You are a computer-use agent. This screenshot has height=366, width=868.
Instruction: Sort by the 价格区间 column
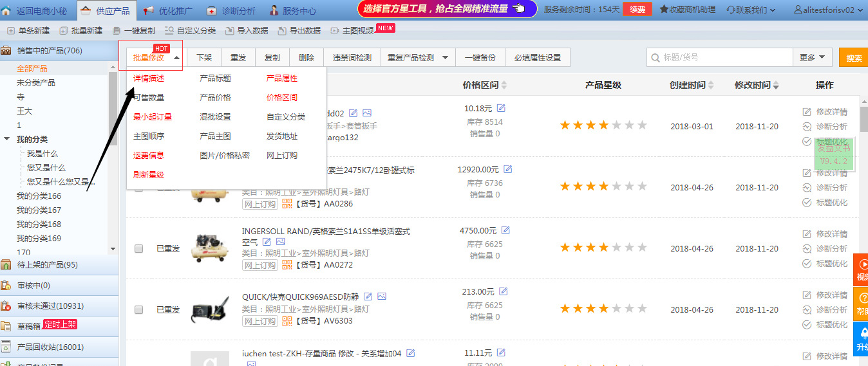click(504, 85)
